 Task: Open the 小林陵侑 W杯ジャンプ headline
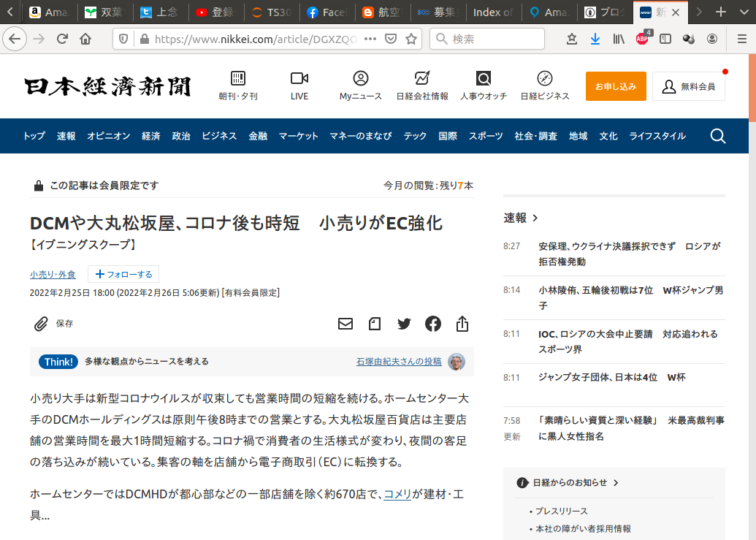coord(630,297)
